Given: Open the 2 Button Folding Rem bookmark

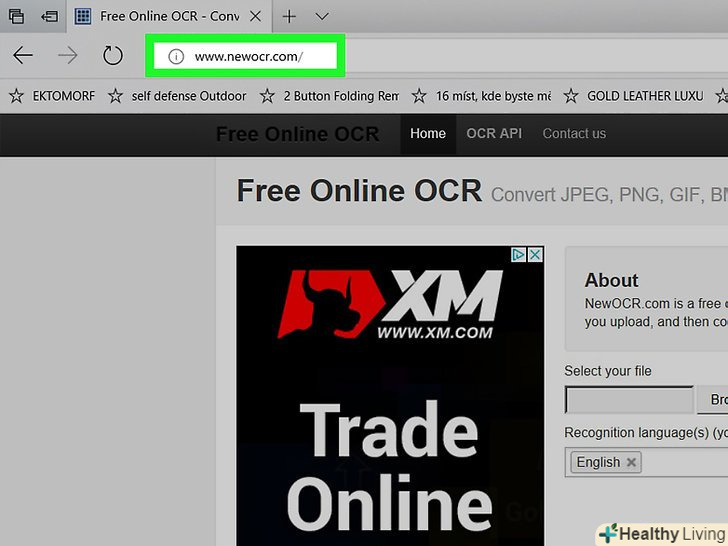Looking at the screenshot, I should (x=341, y=96).
